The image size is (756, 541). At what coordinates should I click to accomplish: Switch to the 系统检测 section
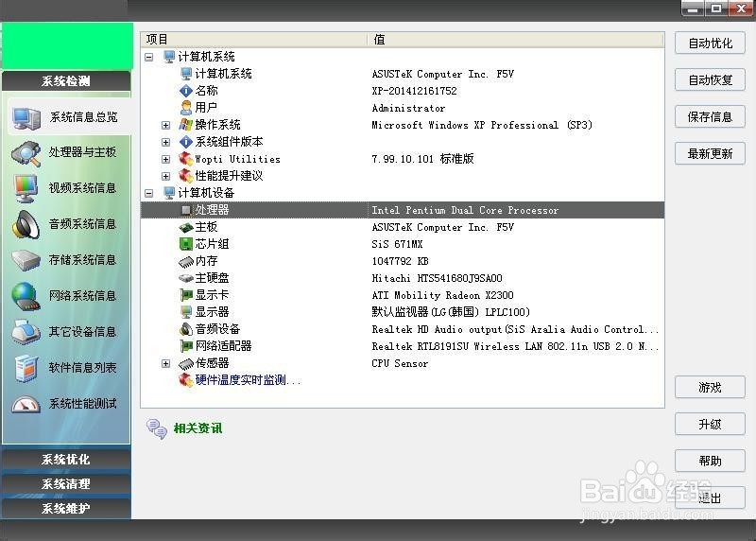(66, 80)
